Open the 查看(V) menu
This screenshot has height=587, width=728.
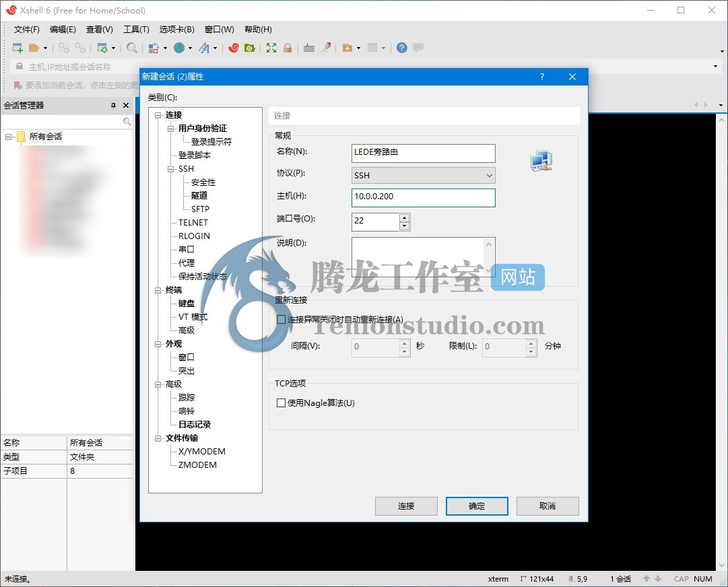(100, 29)
